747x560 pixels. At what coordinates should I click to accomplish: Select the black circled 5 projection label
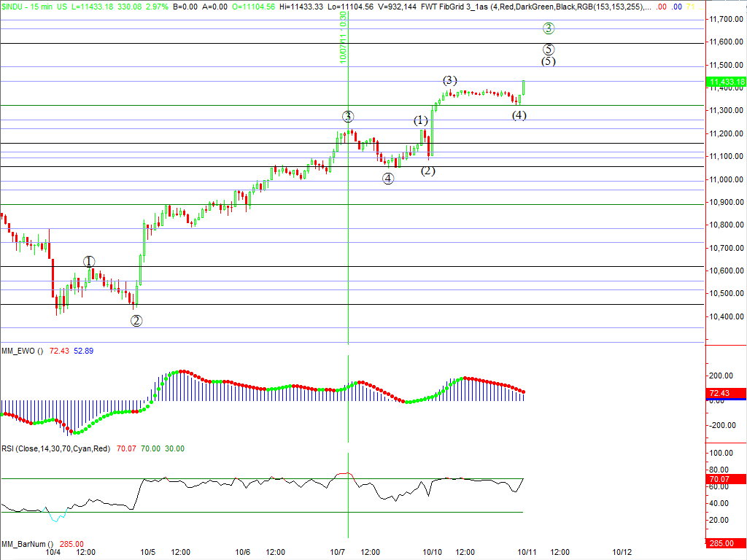pyautogui.click(x=549, y=50)
